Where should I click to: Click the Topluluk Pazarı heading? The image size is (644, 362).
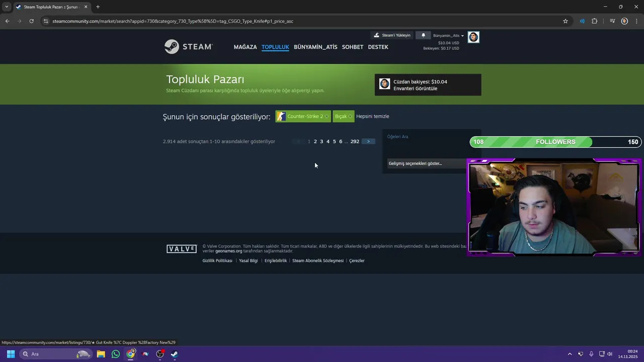tap(205, 79)
